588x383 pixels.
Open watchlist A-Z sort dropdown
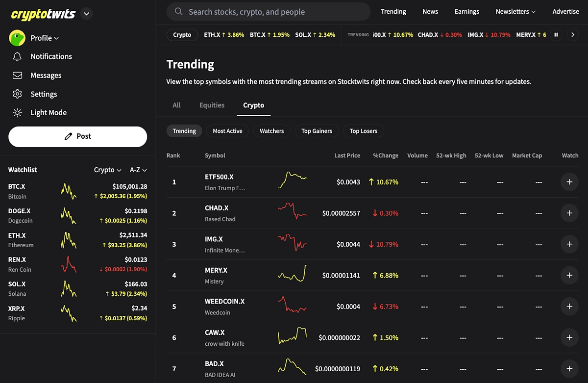[138, 170]
